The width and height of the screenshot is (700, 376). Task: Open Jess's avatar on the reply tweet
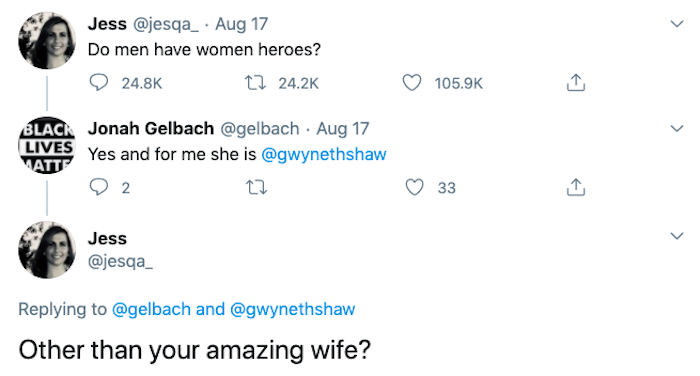(47, 250)
